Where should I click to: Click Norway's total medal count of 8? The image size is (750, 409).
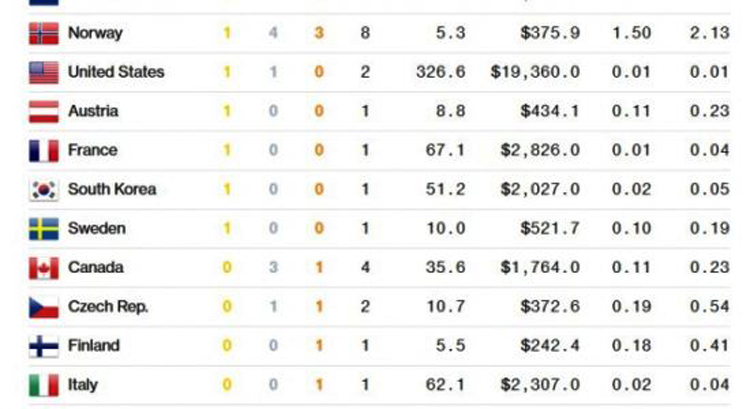(365, 33)
